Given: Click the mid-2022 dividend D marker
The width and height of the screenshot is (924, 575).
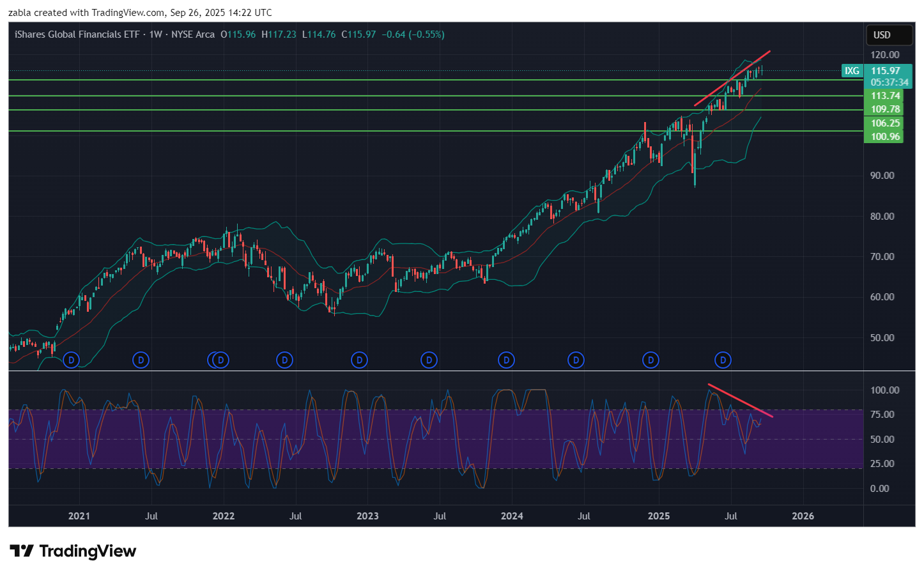Looking at the screenshot, I should [x=284, y=360].
